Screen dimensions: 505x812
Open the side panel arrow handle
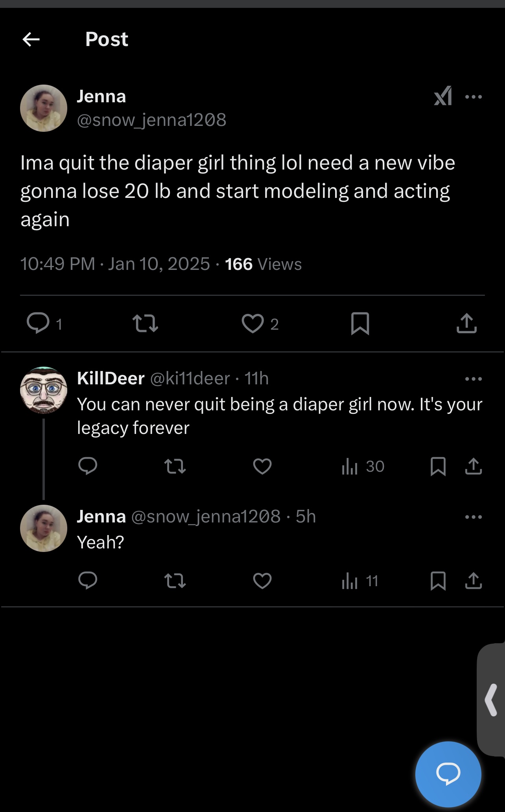tap(491, 700)
